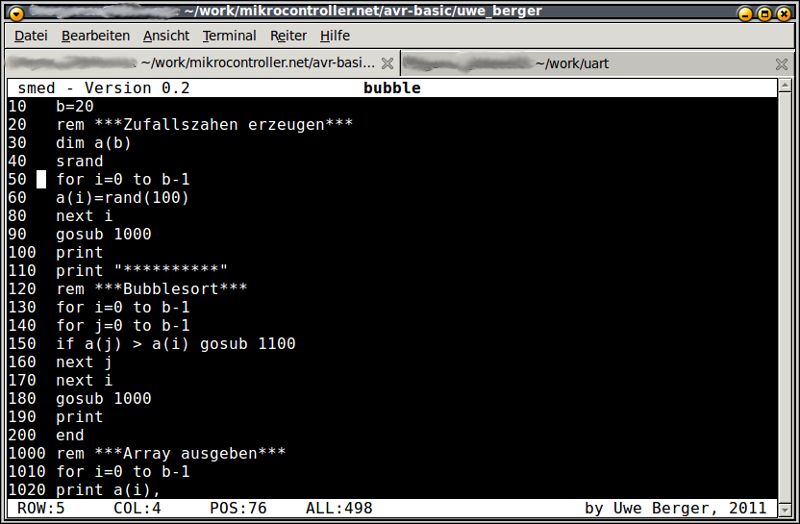Click line 170 'next i'
The image size is (800, 524).
60,380
